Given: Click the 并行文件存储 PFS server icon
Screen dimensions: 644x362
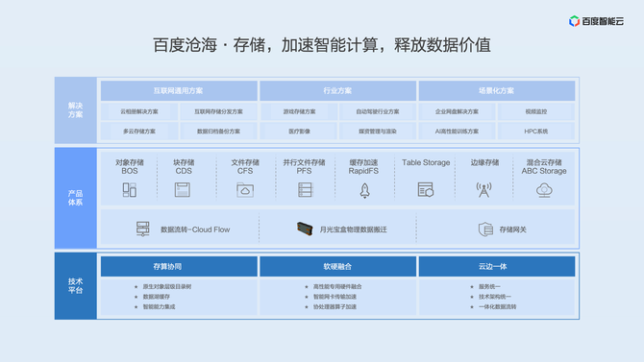Looking at the screenshot, I should click(305, 189).
